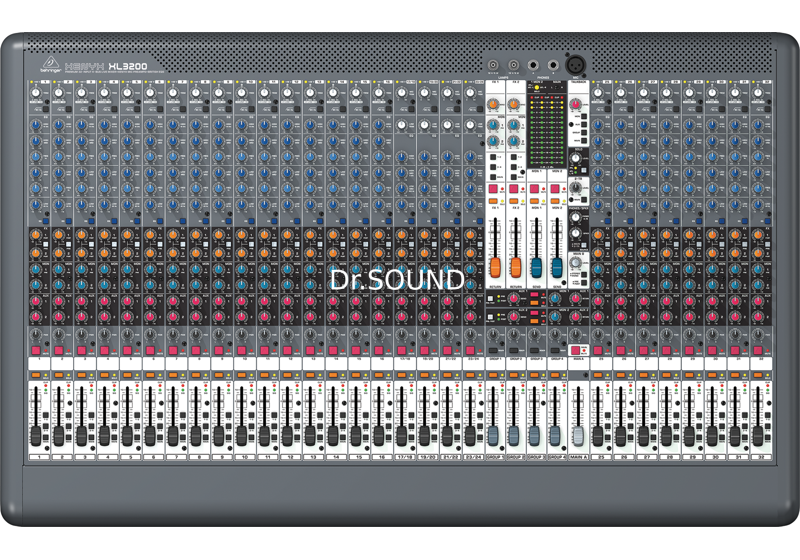
Task: Click the bottom label reading 10
Action: 245,457
